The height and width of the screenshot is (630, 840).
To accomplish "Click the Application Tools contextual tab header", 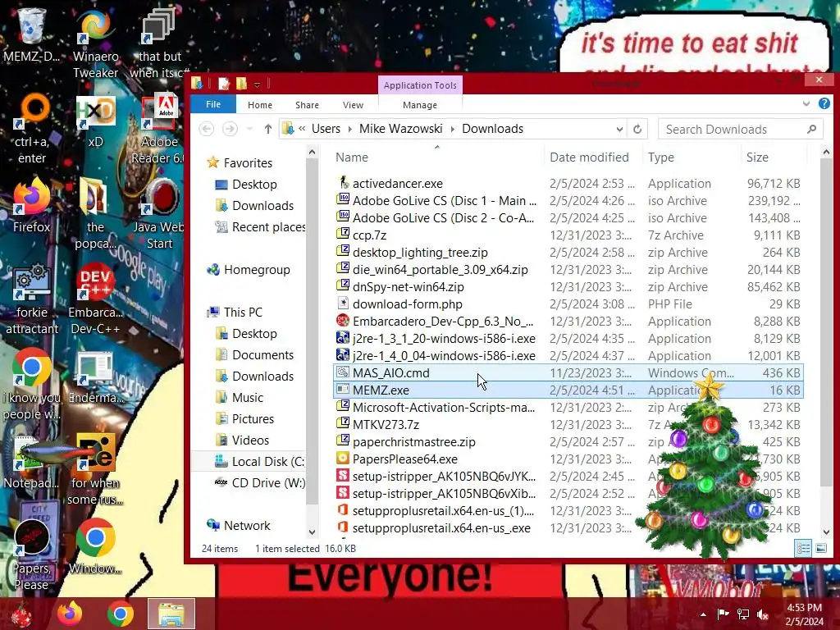I will pyautogui.click(x=420, y=85).
